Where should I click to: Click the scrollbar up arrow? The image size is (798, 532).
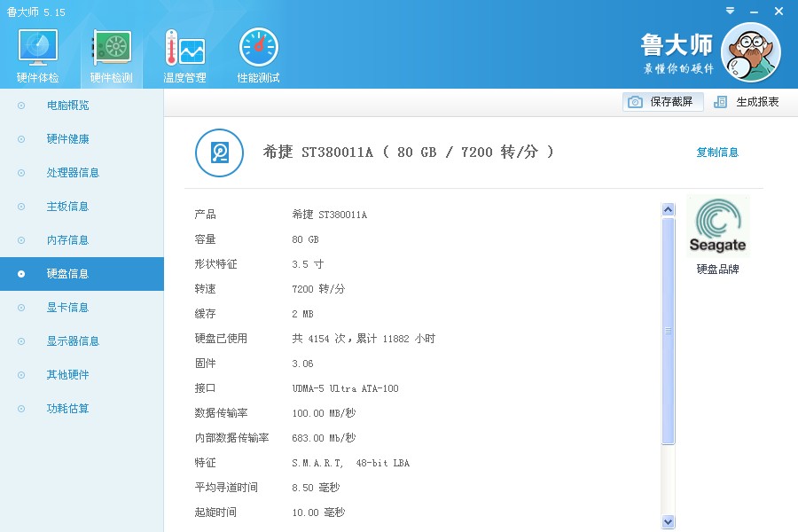tap(669, 209)
